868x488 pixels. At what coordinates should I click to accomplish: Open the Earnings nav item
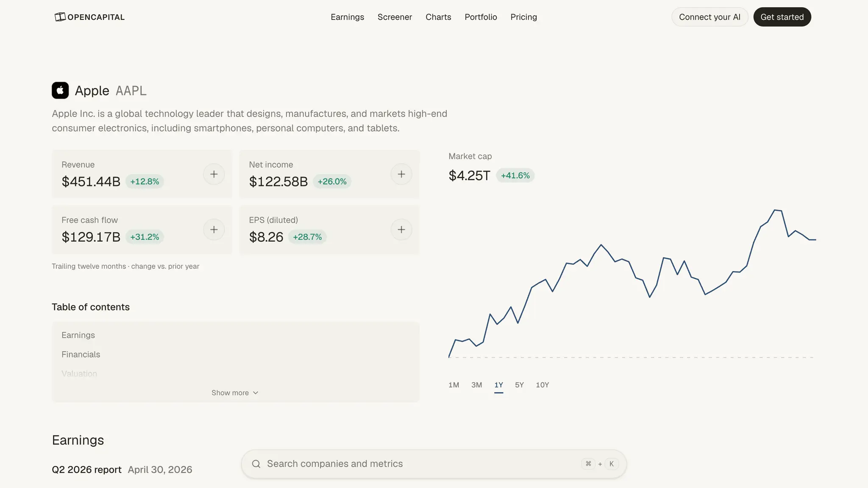coord(348,17)
